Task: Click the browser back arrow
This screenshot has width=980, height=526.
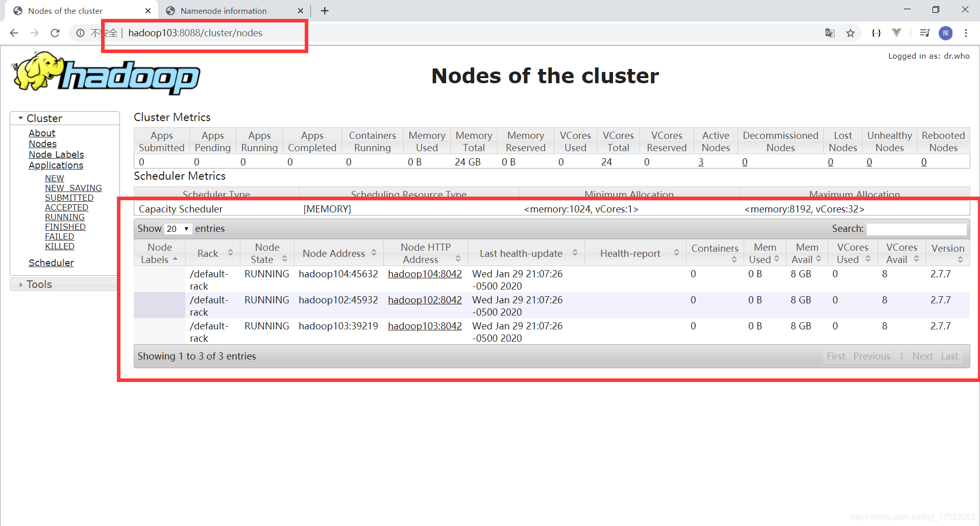Action: click(14, 33)
